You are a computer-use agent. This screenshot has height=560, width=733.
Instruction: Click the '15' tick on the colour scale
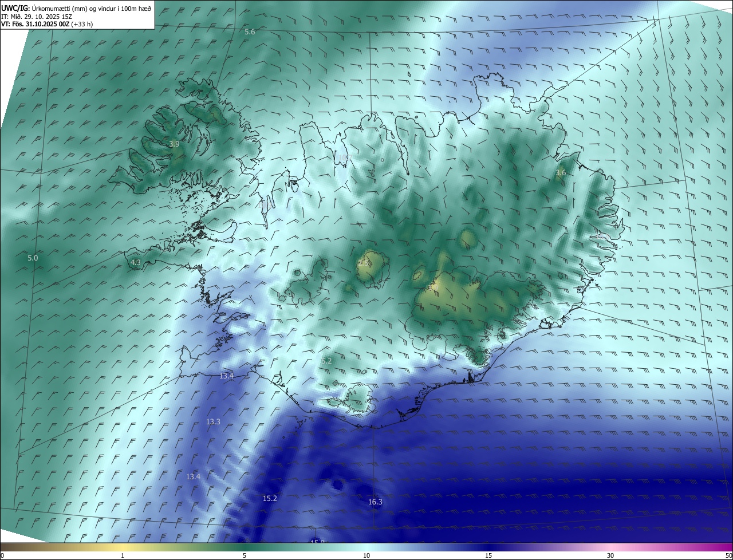488,555
